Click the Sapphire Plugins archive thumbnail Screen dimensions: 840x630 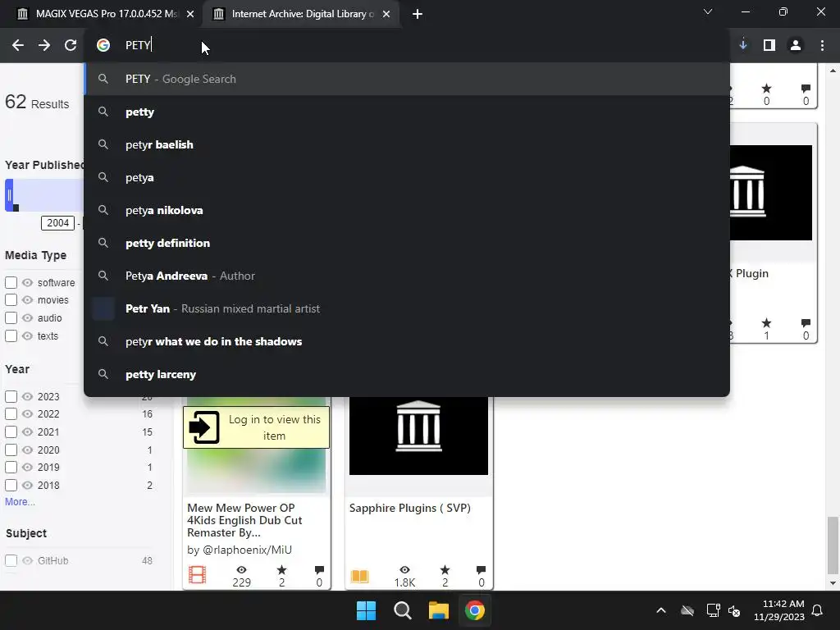pyautogui.click(x=418, y=435)
